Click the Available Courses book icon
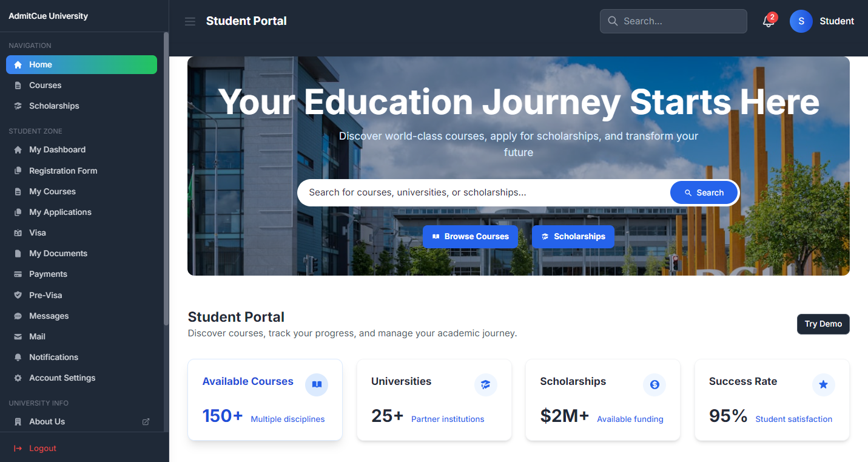The height and width of the screenshot is (462, 868). (316, 384)
